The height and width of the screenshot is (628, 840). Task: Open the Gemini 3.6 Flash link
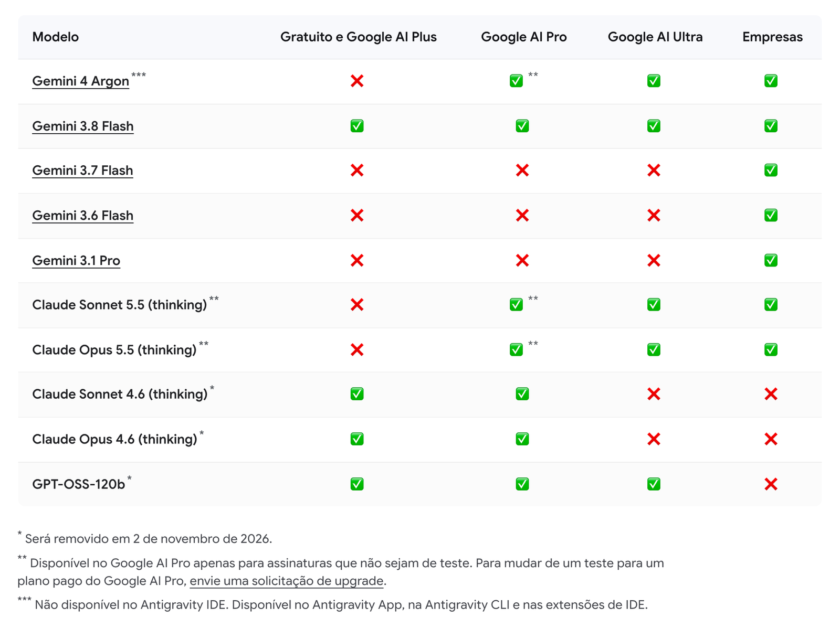(x=83, y=216)
